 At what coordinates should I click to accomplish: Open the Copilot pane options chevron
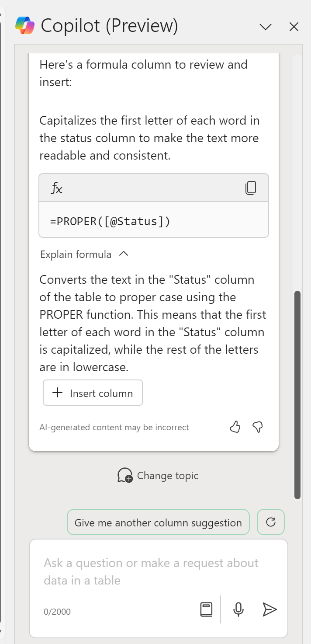265,27
